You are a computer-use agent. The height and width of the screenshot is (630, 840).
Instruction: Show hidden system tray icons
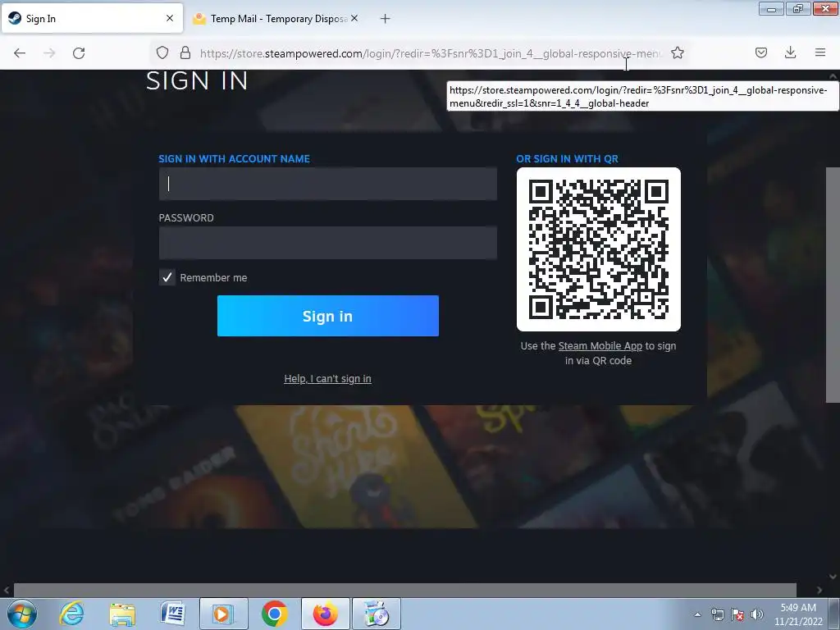pos(697,614)
